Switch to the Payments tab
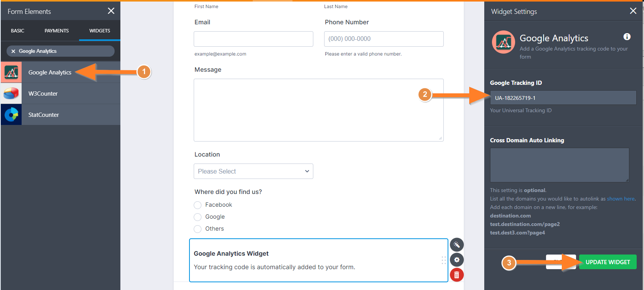Image resolution: width=644 pixels, height=290 pixels. click(x=56, y=31)
